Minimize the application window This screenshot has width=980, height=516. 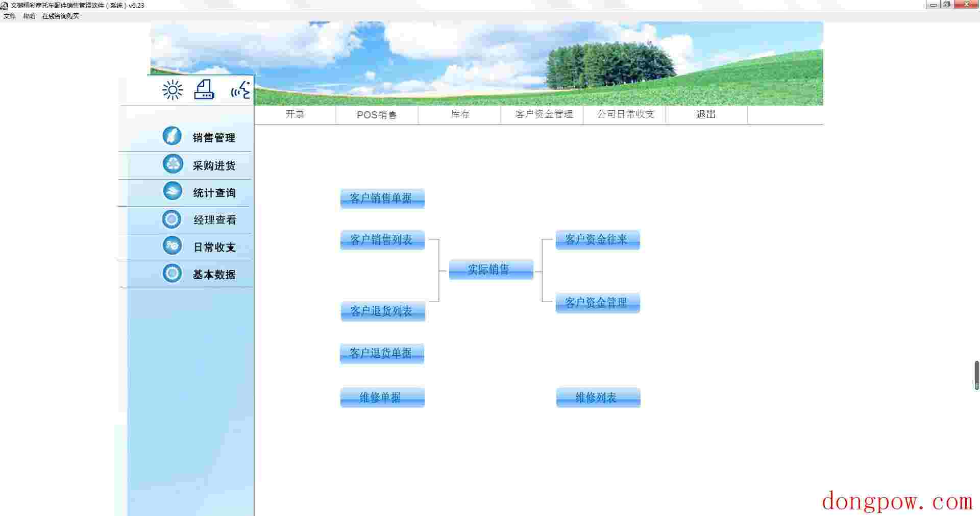[933, 5]
